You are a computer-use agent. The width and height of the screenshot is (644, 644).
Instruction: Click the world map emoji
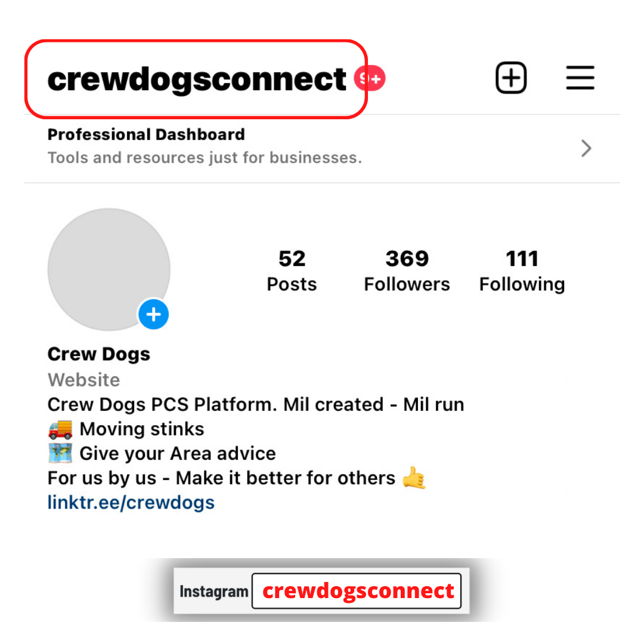pos(60,453)
